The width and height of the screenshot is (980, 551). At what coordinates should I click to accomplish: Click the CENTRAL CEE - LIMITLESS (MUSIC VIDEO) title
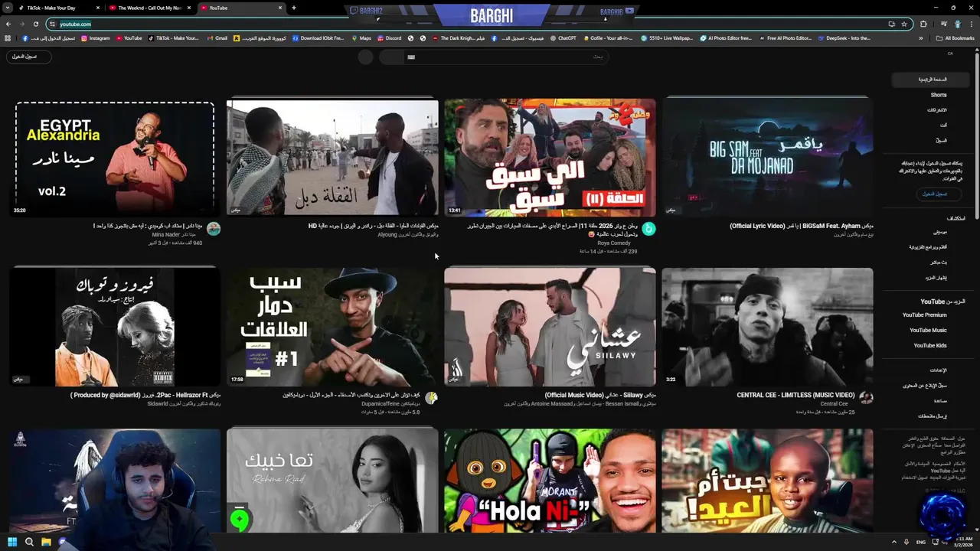795,395
